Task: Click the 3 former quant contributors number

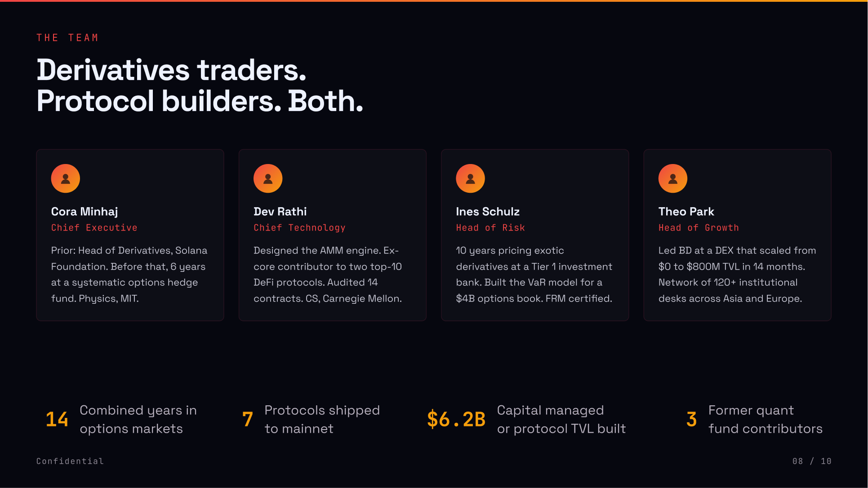Action: (691, 419)
